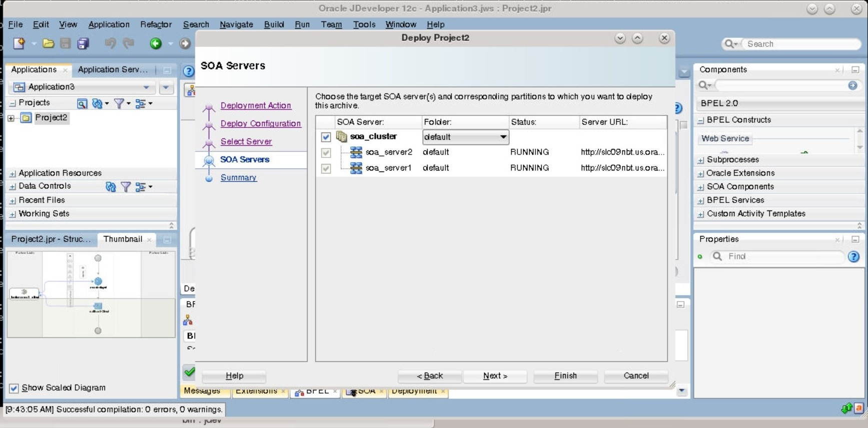Viewport: 868px width, 428px height.
Task: Click the Save All toolbar icon
Action: tap(83, 43)
